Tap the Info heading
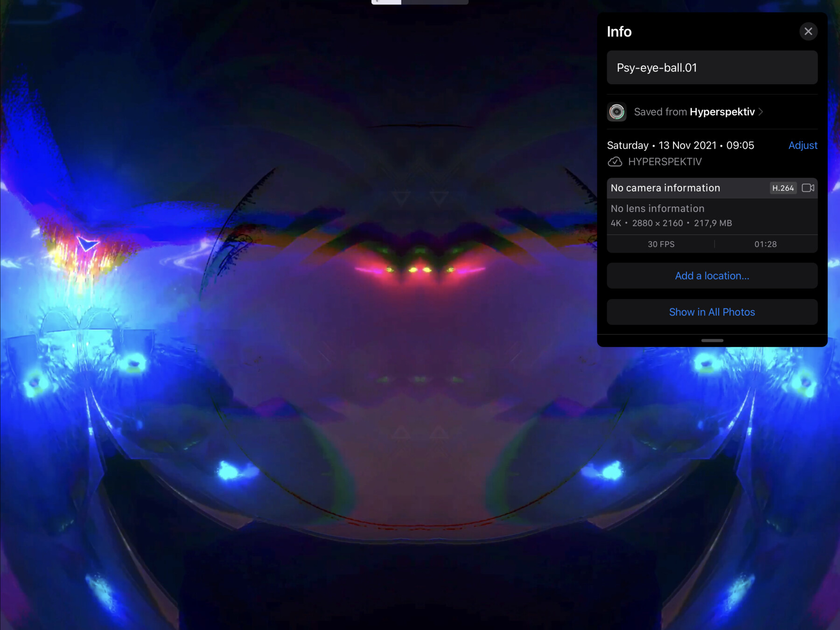The height and width of the screenshot is (630, 840). point(619,32)
